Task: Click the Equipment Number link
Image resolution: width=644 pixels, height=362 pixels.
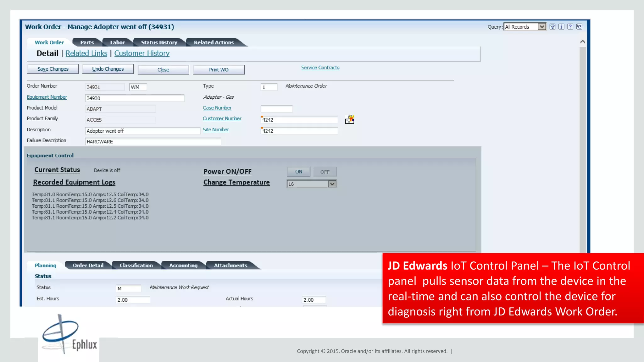Action: click(x=47, y=97)
